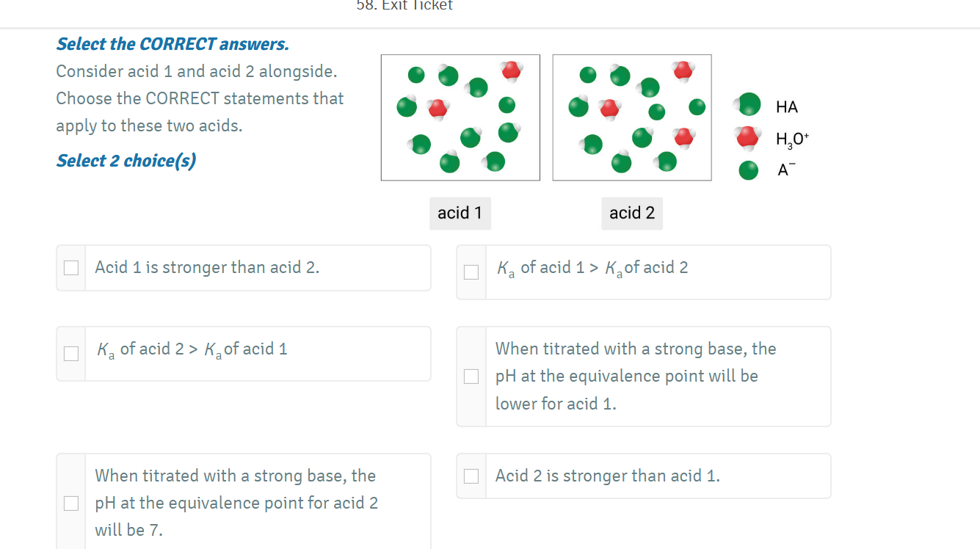Click the HA molecule icon in the legend
Viewport: 980px width, 549px height.
click(x=749, y=105)
